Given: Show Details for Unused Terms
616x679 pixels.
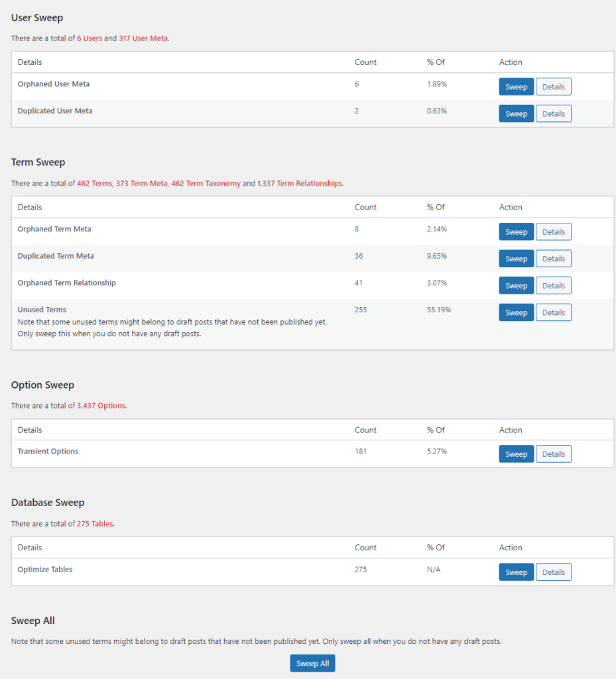Looking at the screenshot, I should (x=553, y=312).
